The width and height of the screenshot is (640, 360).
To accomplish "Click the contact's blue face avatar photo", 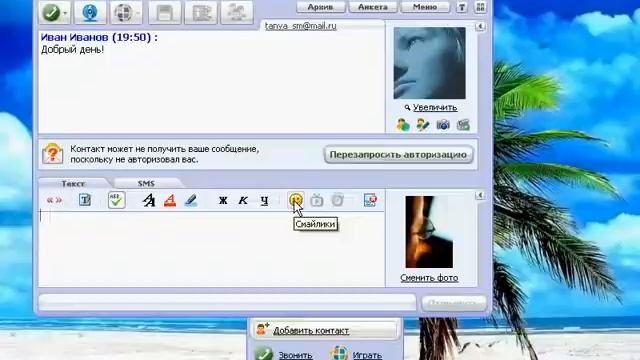I will [x=429, y=63].
